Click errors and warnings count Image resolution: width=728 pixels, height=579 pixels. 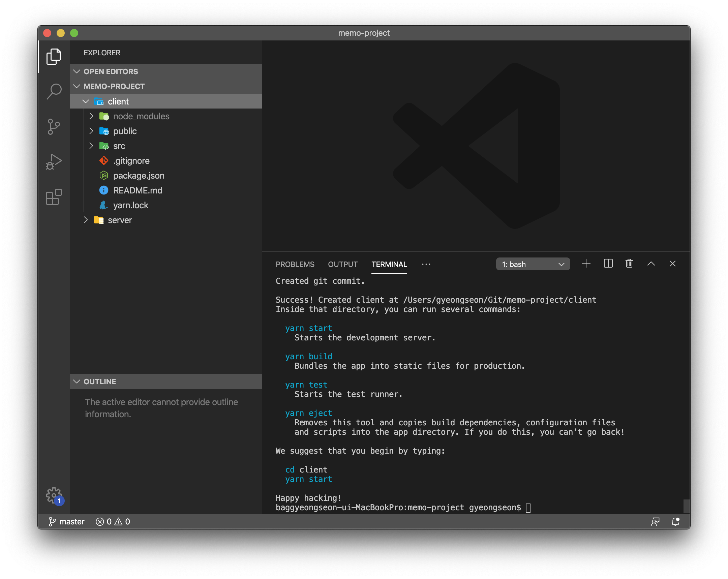[x=113, y=522]
